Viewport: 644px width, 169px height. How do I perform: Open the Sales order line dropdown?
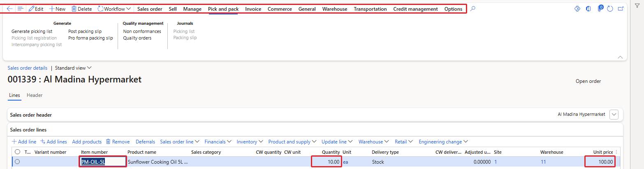pyautogui.click(x=180, y=142)
